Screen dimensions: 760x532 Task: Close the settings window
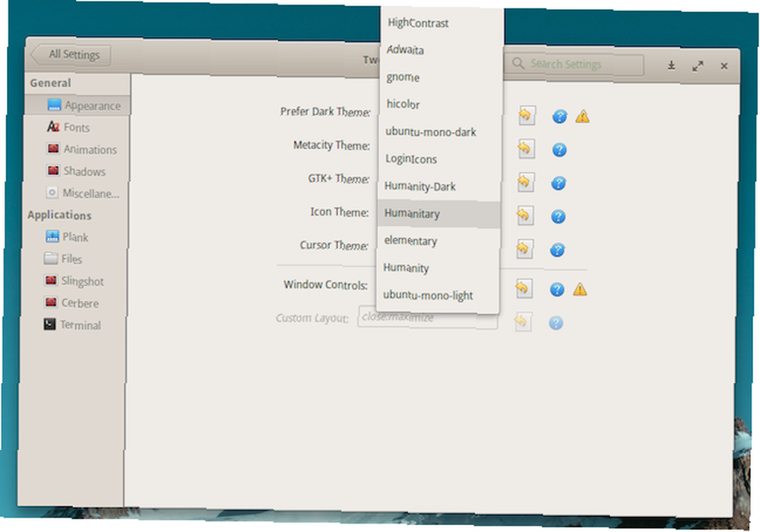(724, 66)
